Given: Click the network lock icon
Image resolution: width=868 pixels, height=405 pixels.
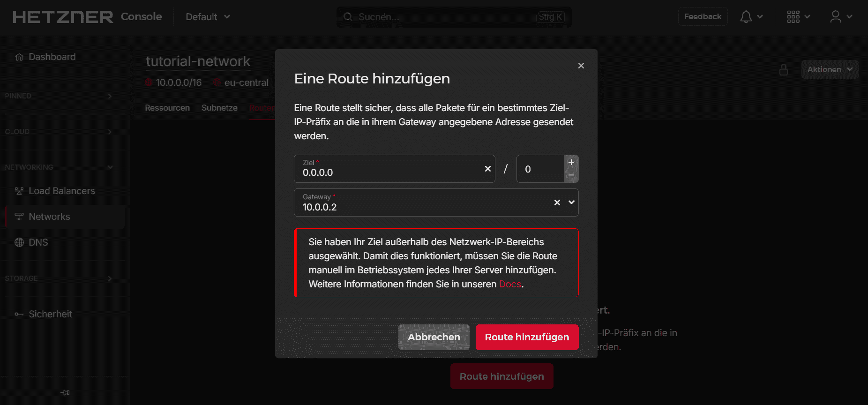Looking at the screenshot, I should point(783,70).
